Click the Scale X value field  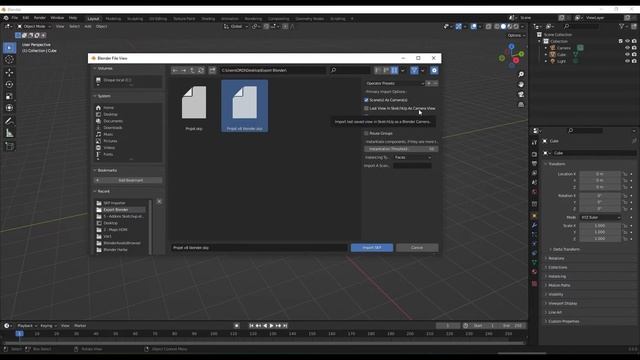[600, 226]
